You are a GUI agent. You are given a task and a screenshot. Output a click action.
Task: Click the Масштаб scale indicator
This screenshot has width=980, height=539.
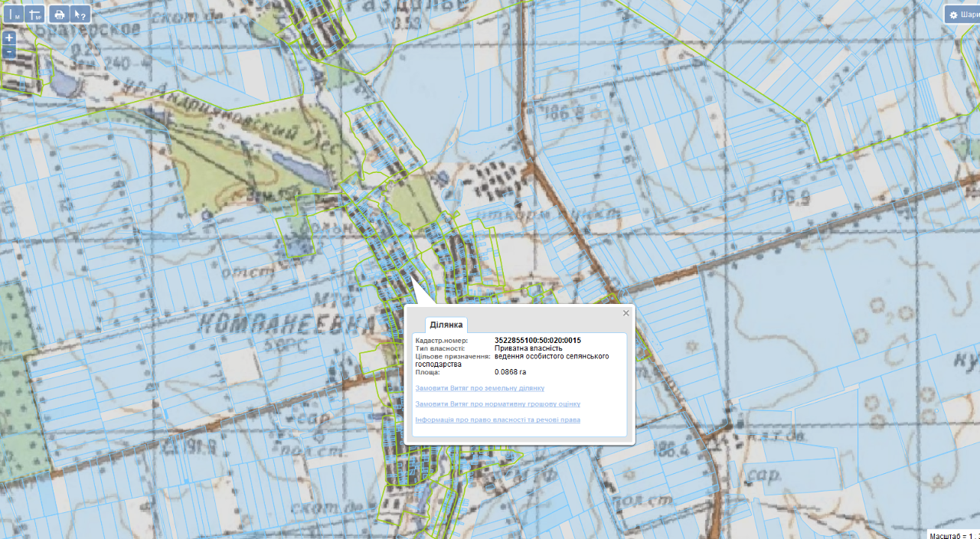(x=954, y=534)
